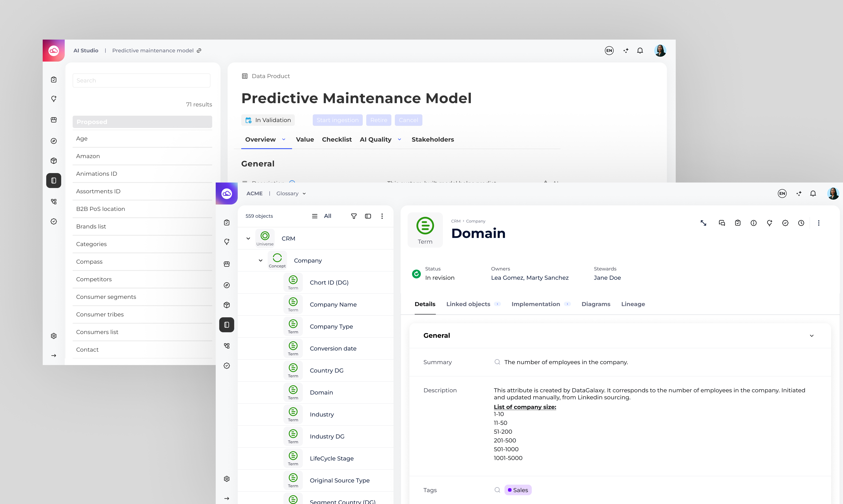Viewport: 843px width, 504px height.
Task: Open the AI Quality tab dropdown chevron
Action: [x=400, y=140]
